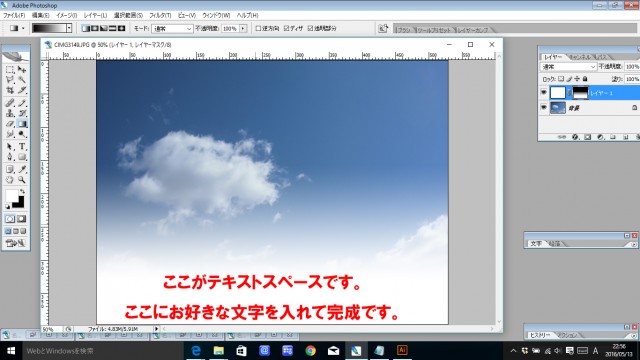The height and width of the screenshot is (360, 640).
Task: Select the Gradient tool in toolbox
Action: coord(22,124)
